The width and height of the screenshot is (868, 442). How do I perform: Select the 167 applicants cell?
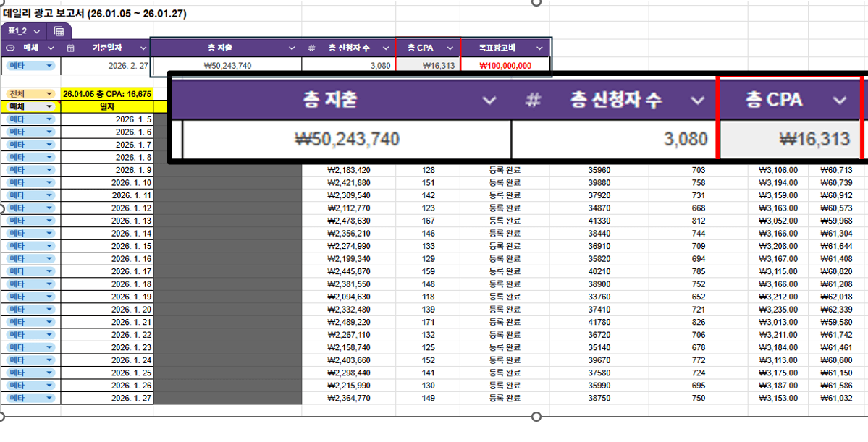(x=428, y=221)
